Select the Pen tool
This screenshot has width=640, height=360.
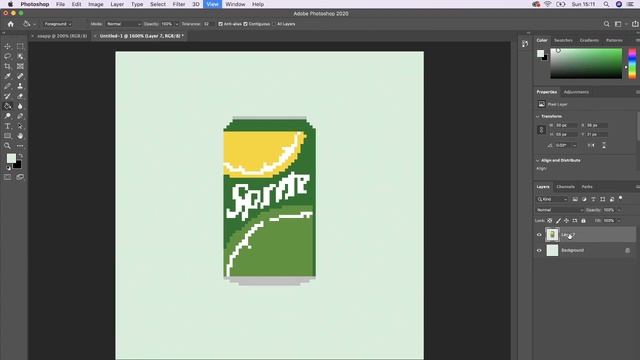point(20,116)
